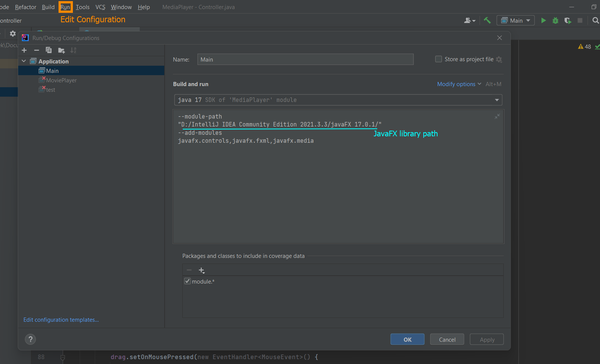Viewport: 600px width, 364px height.
Task: Click the Apply button
Action: pyautogui.click(x=487, y=339)
